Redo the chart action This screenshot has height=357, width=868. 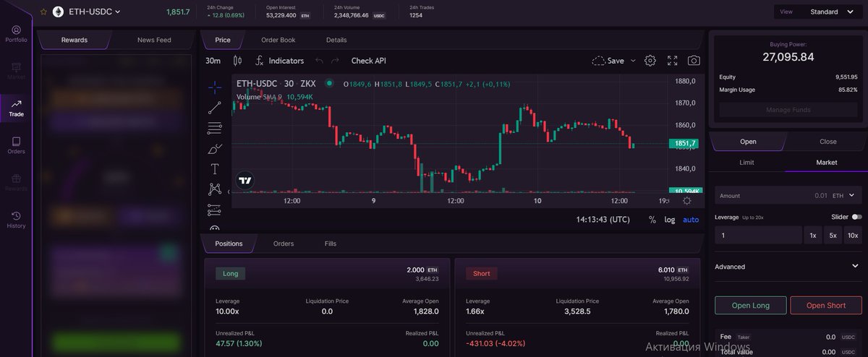(x=335, y=61)
